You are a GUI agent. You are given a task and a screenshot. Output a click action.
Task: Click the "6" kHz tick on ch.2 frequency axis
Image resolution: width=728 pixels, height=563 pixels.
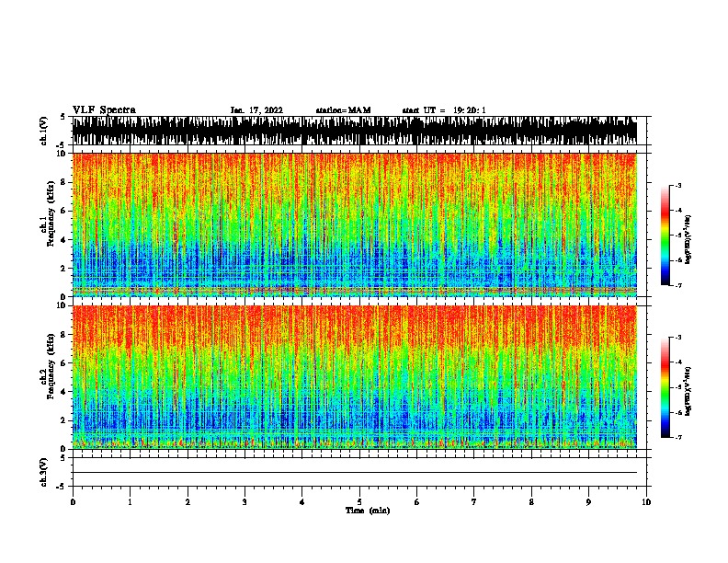(x=65, y=362)
